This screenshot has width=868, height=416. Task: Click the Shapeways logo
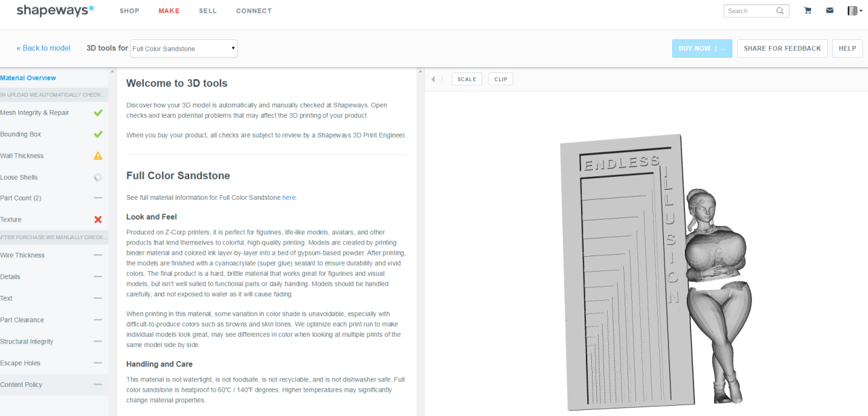(x=56, y=10)
